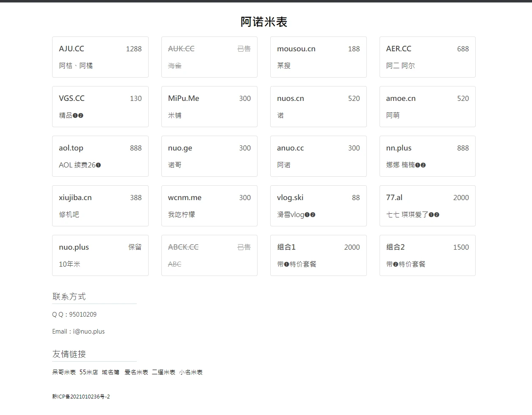532x415 pixels.
Task: Select the AJU.CC domain card
Action: point(100,57)
